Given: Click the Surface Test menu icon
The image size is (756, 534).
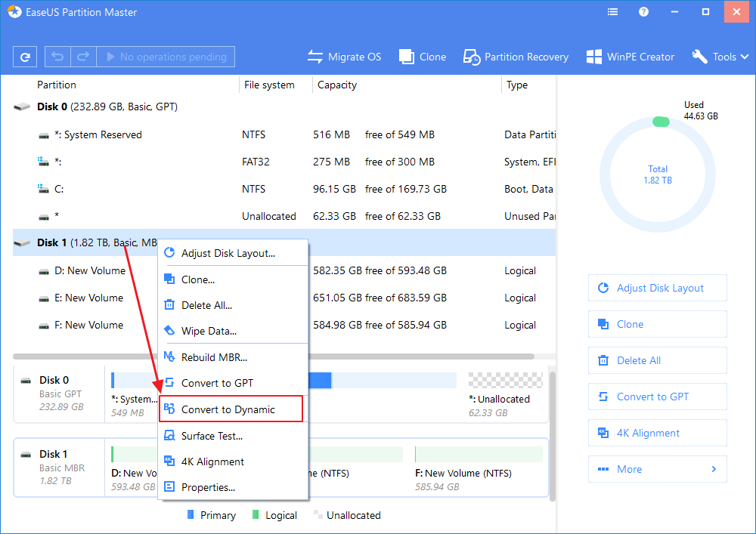Looking at the screenshot, I should 169,435.
